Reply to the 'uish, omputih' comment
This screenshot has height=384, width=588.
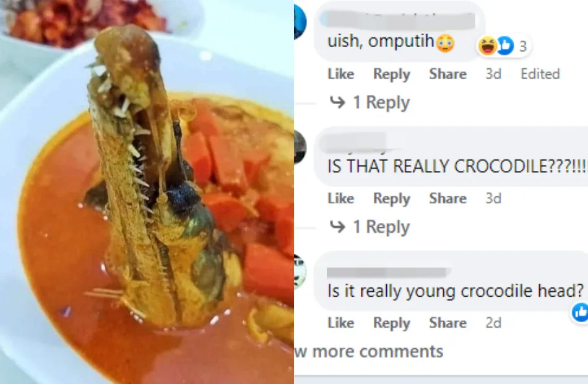pos(392,74)
